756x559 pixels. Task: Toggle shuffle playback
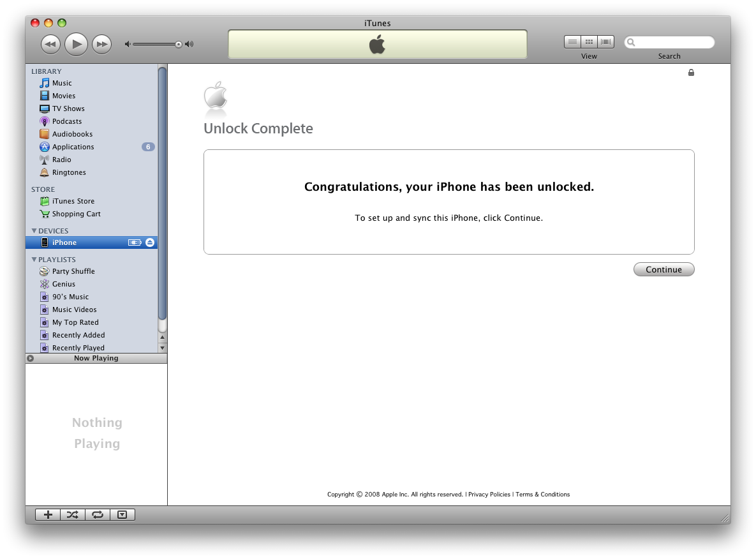[x=73, y=514]
